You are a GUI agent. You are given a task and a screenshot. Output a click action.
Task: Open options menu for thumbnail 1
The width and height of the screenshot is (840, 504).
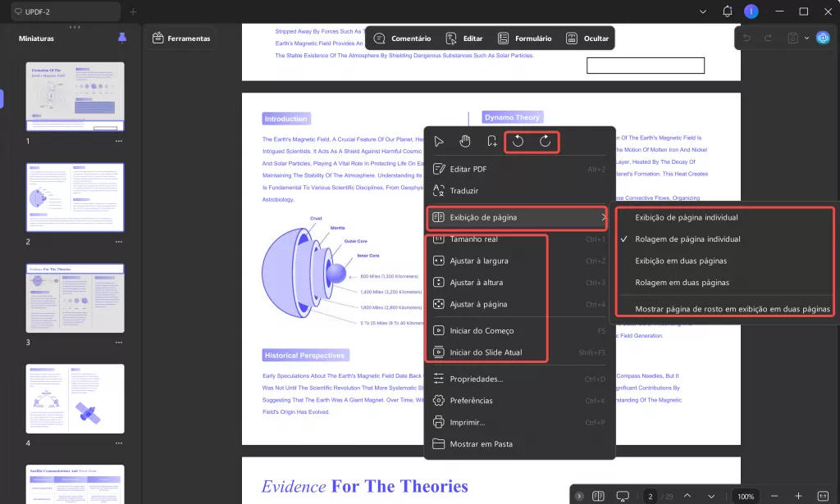(x=119, y=141)
